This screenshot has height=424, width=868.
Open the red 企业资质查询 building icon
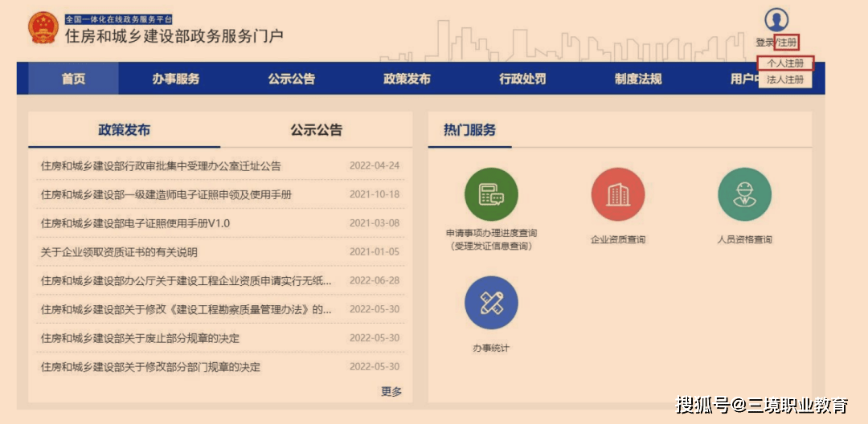[617, 194]
